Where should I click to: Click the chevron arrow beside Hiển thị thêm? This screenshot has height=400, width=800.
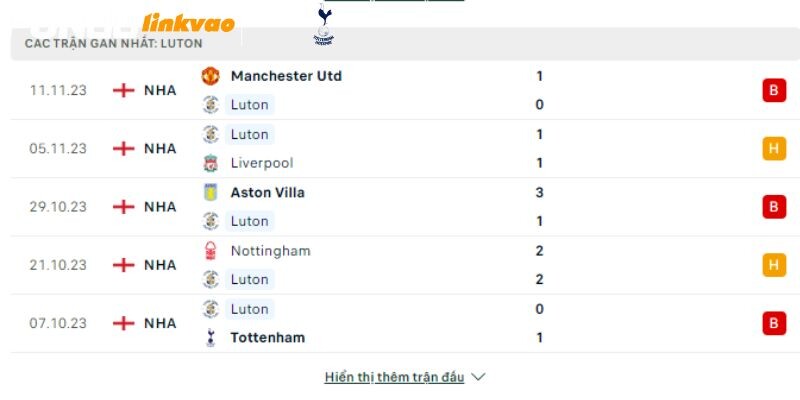click(x=478, y=378)
